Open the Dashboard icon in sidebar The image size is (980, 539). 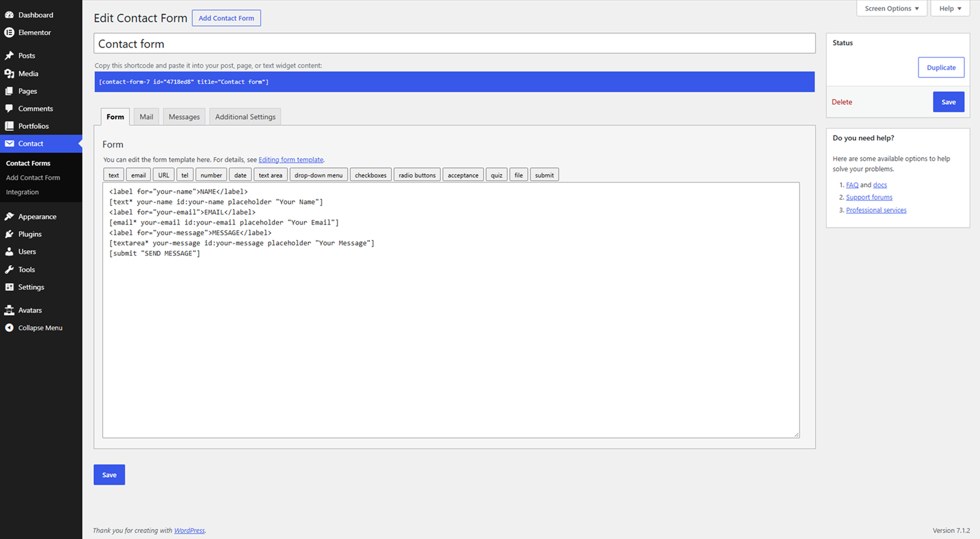point(9,15)
